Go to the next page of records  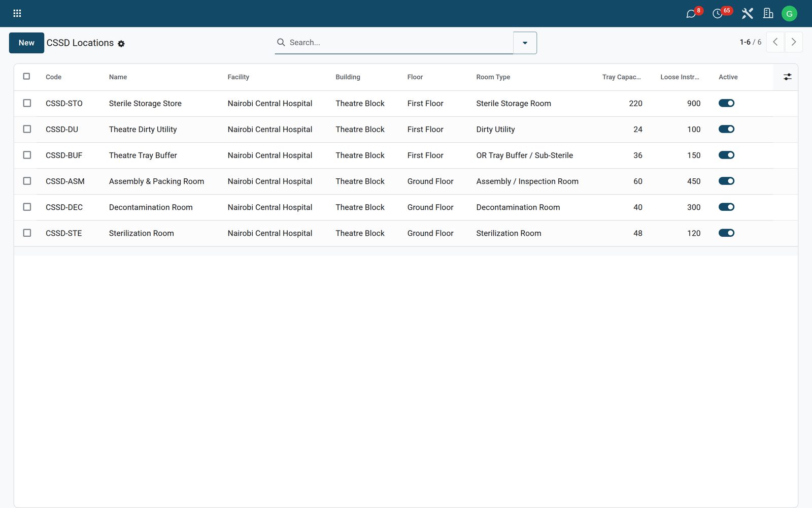[794, 42]
